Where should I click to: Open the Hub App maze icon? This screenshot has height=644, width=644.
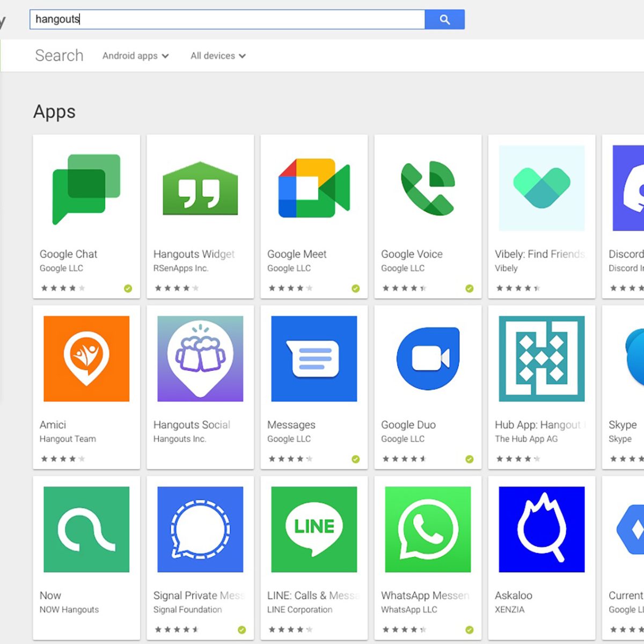tap(541, 358)
